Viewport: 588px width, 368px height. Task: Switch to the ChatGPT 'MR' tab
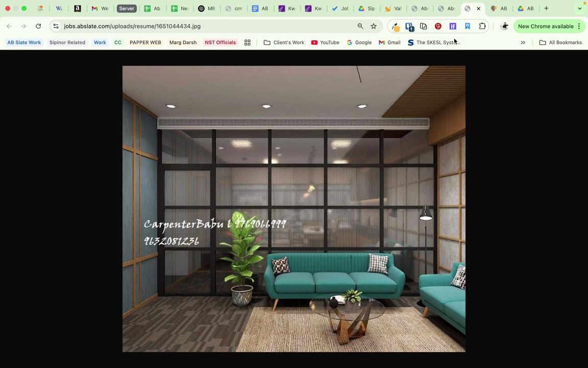(x=207, y=8)
